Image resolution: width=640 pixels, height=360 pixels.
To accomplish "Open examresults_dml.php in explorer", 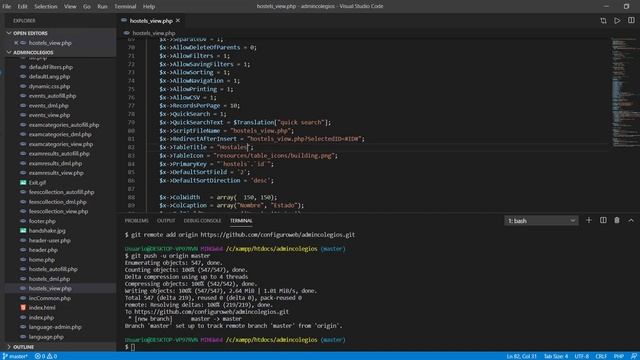I will click(55, 163).
